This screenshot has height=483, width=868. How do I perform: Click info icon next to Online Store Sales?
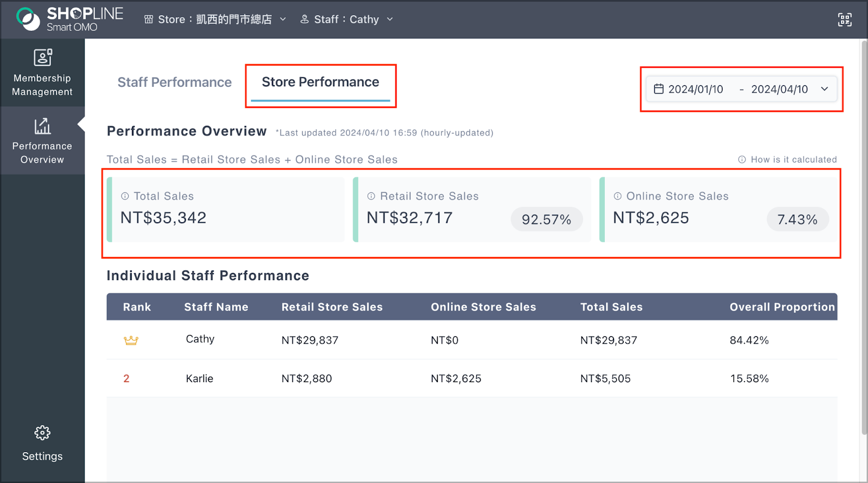point(617,196)
